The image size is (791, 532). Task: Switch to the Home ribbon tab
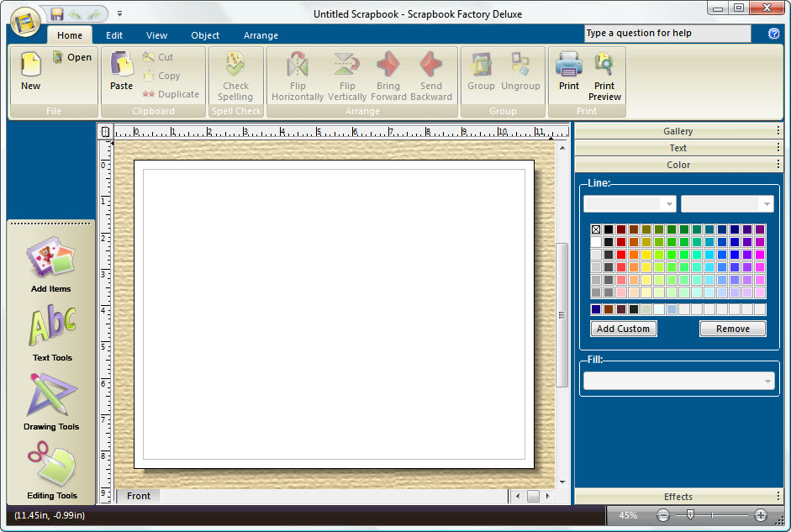pyautogui.click(x=70, y=35)
